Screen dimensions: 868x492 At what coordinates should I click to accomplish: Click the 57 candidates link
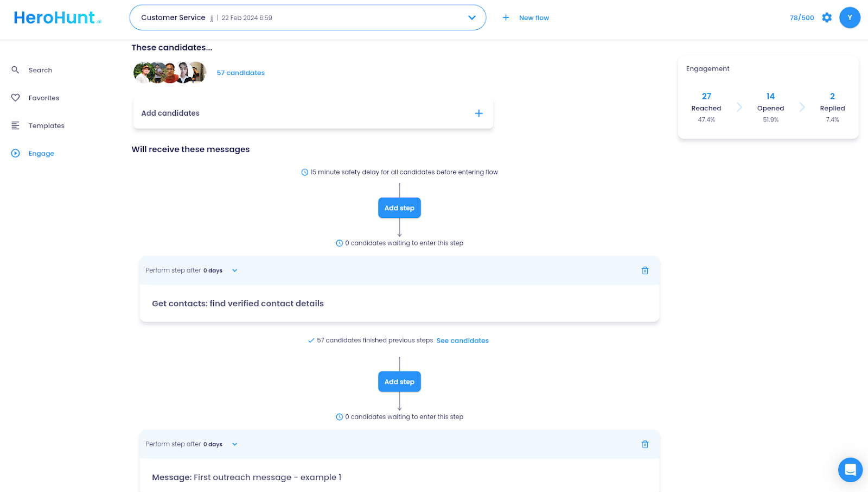[240, 73]
